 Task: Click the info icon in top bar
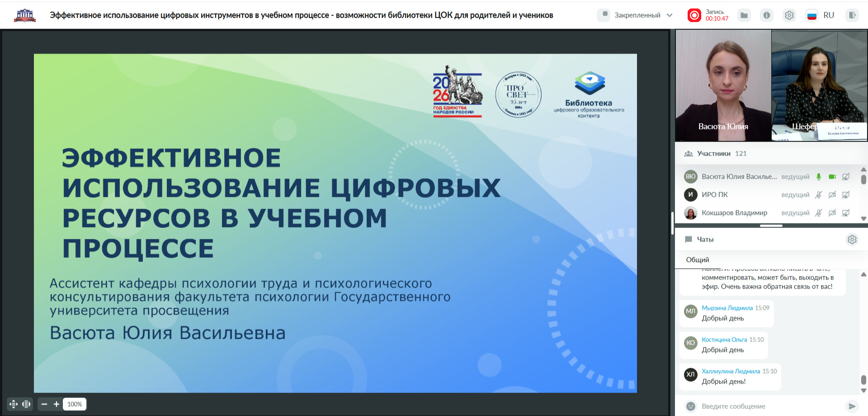point(767,15)
